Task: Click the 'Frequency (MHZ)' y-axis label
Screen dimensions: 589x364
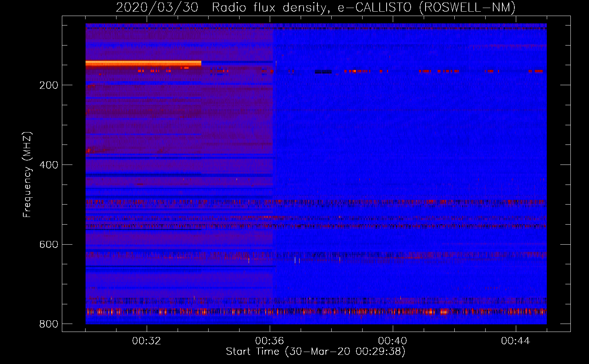Action: [27, 175]
